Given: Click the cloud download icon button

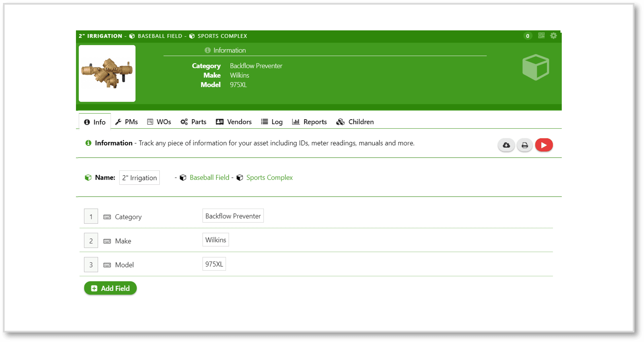Looking at the screenshot, I should (x=506, y=145).
